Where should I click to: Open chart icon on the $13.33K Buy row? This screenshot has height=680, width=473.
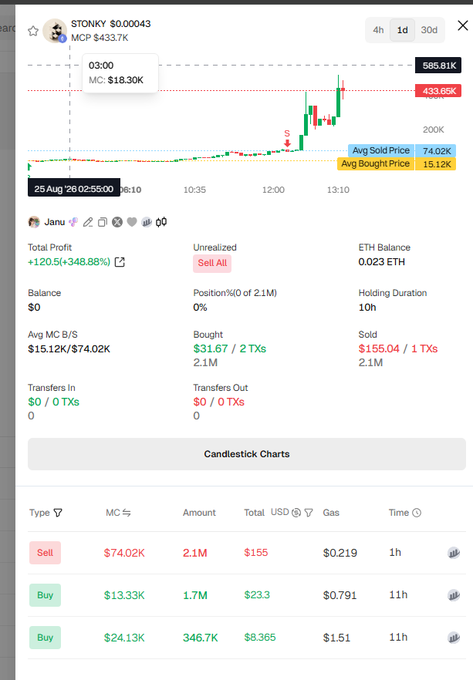[x=453, y=595]
